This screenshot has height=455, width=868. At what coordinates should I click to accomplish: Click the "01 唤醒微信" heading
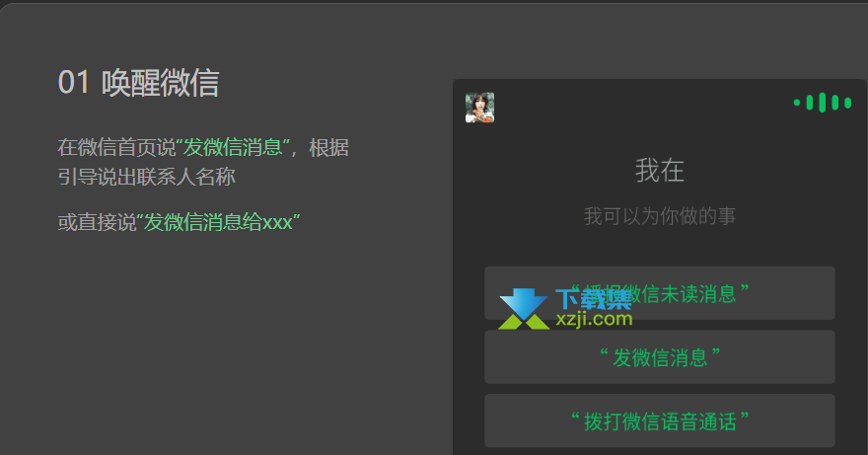click(139, 83)
